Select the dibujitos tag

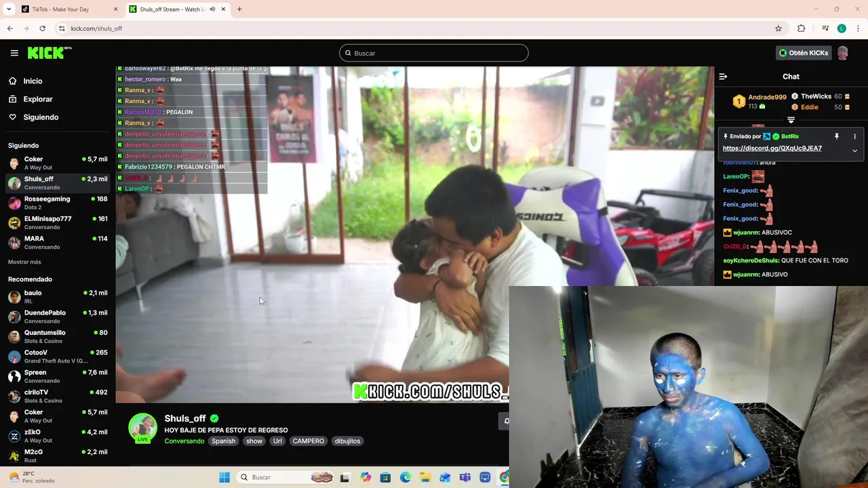pos(347,441)
